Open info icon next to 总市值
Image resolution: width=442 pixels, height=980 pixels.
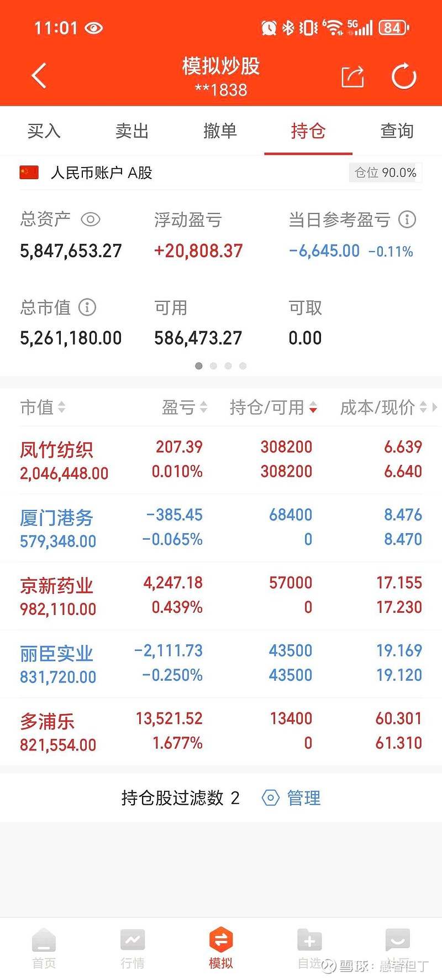[x=87, y=307]
